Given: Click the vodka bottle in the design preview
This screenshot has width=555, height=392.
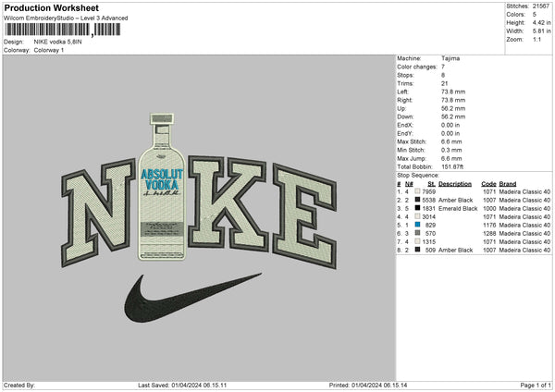Looking at the screenshot, I should [162, 187].
